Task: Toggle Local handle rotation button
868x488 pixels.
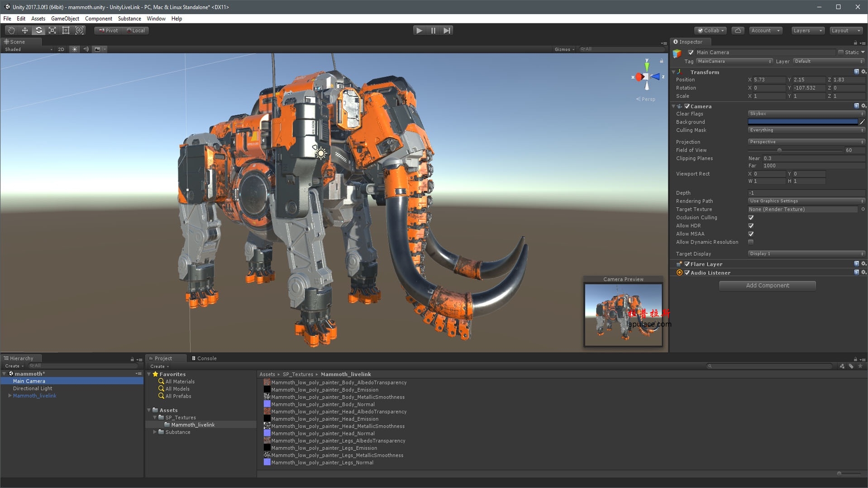Action: pyautogui.click(x=136, y=30)
